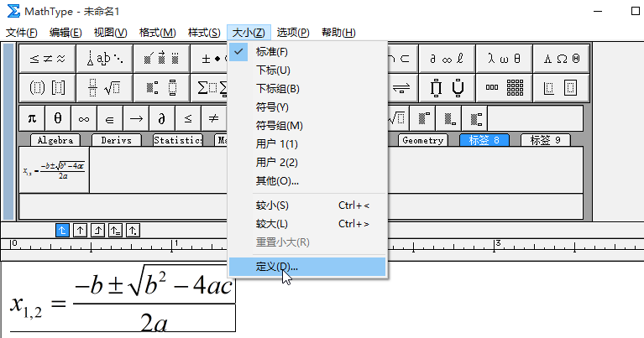Click in the equation editing area formula
The image size is (644, 338).
[x=122, y=299]
